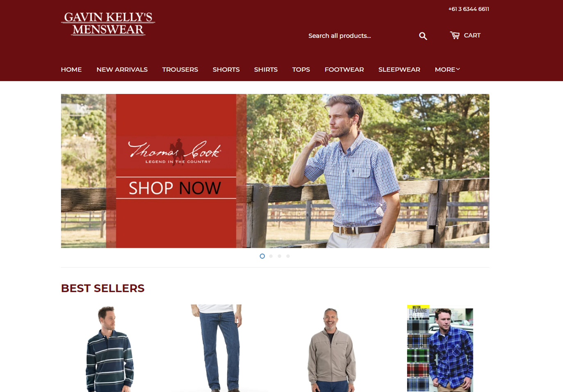Browse the SHORTS category
The height and width of the screenshot is (392, 563).
pos(226,69)
